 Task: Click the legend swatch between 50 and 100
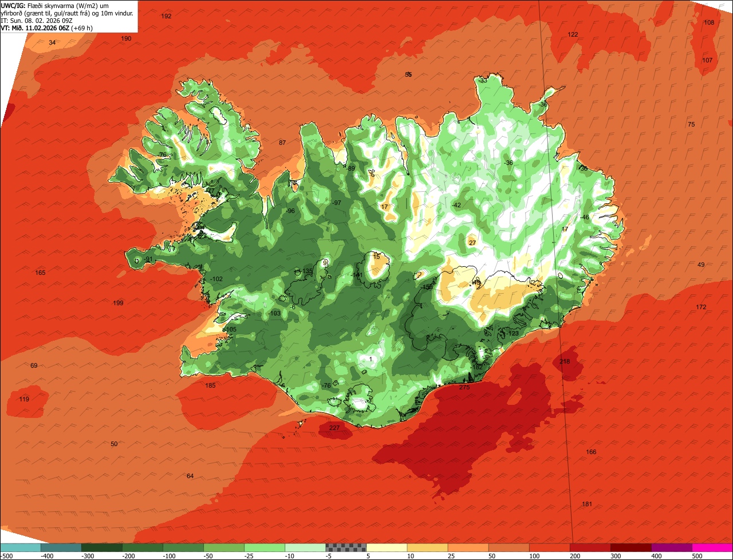pos(509,547)
